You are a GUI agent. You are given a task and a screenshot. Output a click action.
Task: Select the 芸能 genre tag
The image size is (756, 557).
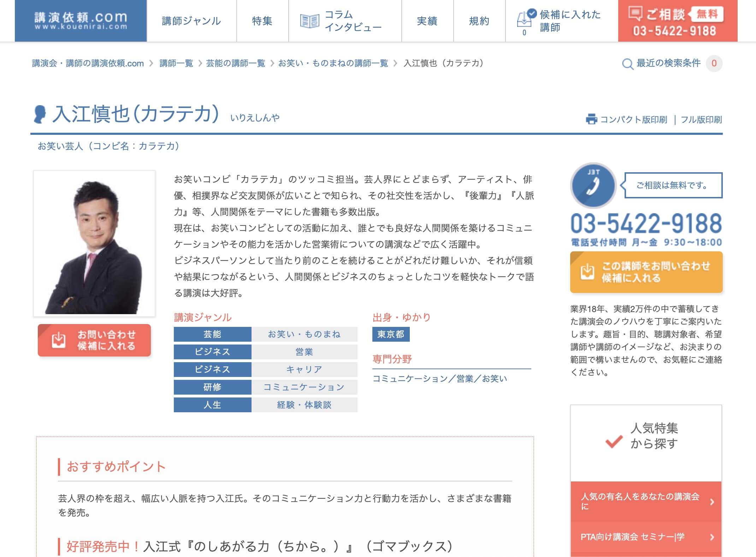(212, 334)
